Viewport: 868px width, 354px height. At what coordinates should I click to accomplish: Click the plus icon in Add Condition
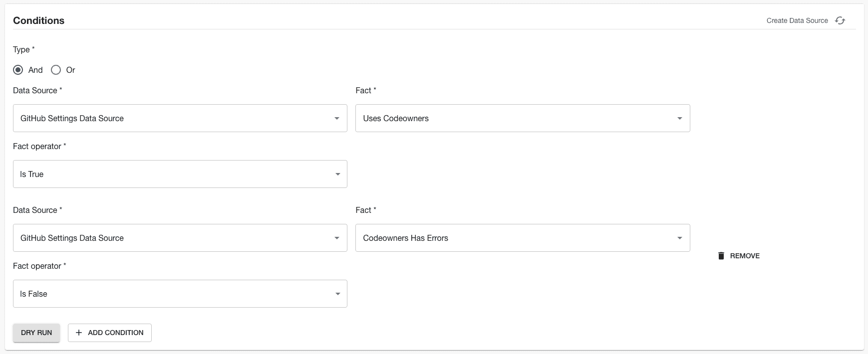(79, 333)
